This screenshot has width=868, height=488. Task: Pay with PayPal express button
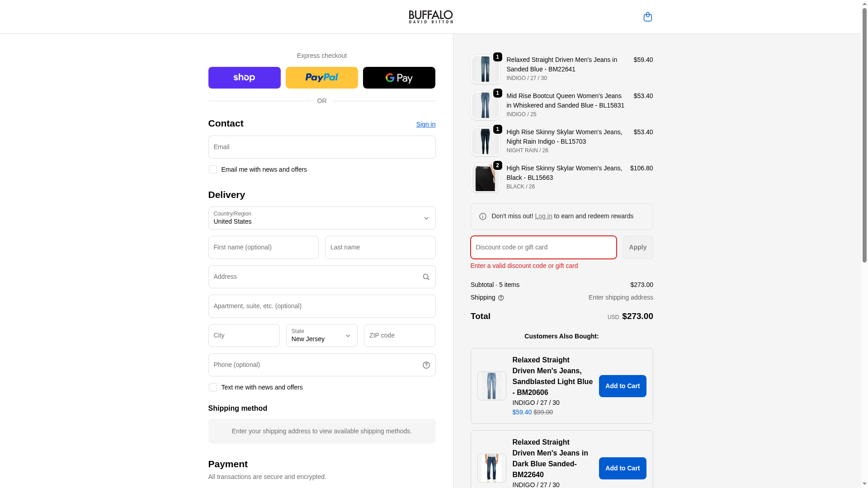click(321, 78)
